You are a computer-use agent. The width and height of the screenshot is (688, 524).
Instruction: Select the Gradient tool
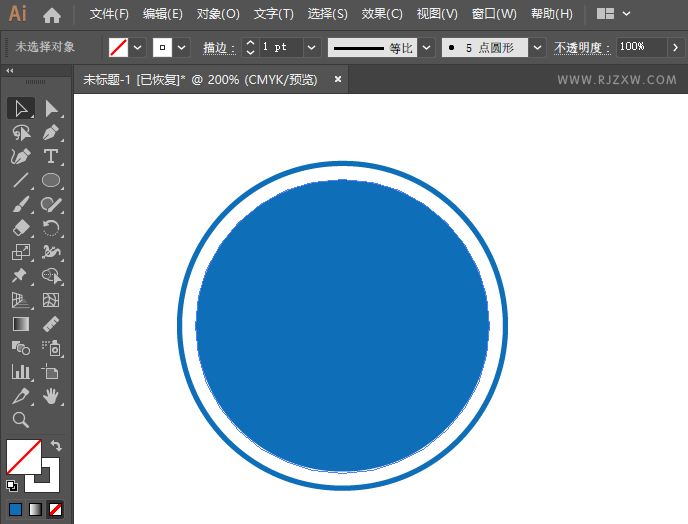(21, 324)
